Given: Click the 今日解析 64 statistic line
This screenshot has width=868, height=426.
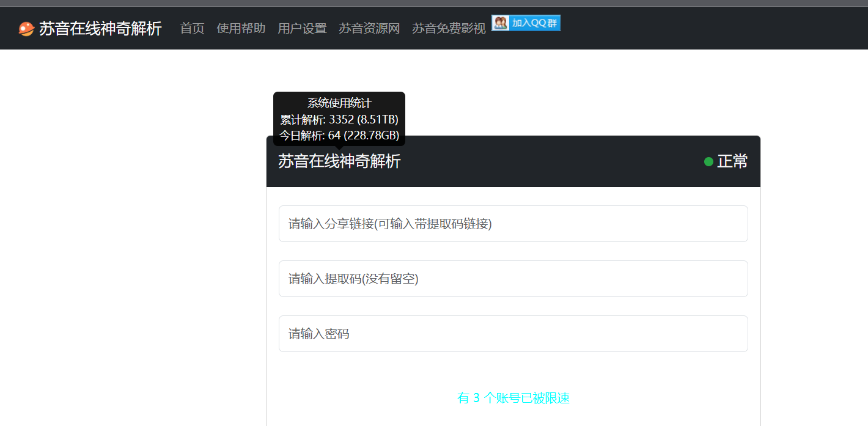Looking at the screenshot, I should [x=339, y=135].
